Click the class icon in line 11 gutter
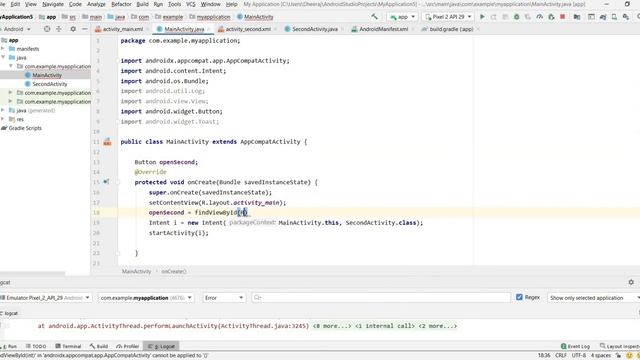The width and height of the screenshot is (640, 360). click(x=107, y=142)
